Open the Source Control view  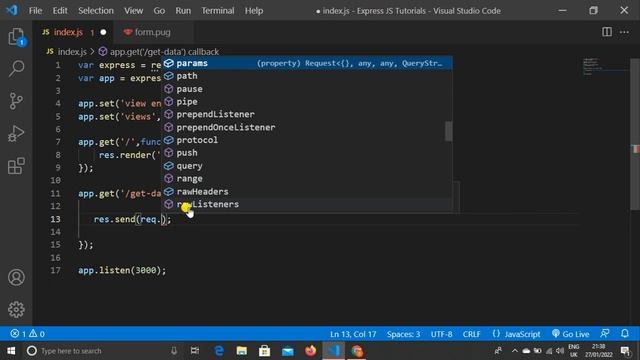coord(16,101)
